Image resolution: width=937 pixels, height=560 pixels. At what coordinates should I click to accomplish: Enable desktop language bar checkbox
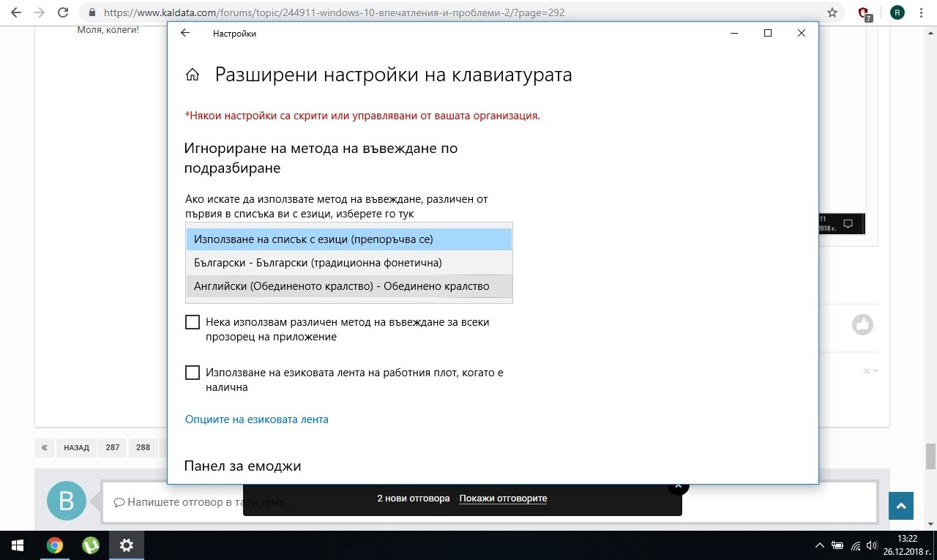[193, 373]
